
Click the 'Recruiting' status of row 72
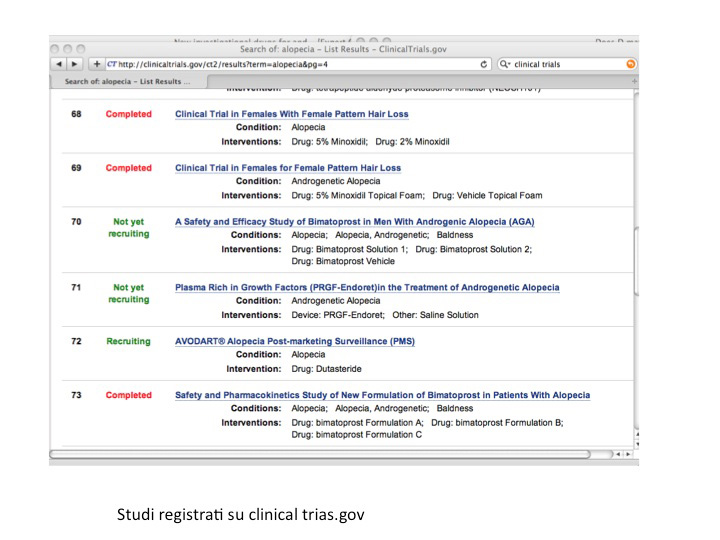click(x=129, y=341)
